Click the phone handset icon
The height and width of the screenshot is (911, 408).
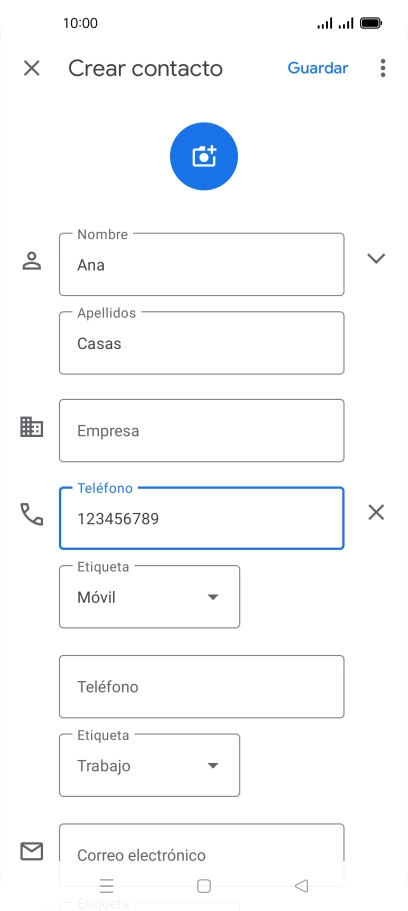(31, 515)
